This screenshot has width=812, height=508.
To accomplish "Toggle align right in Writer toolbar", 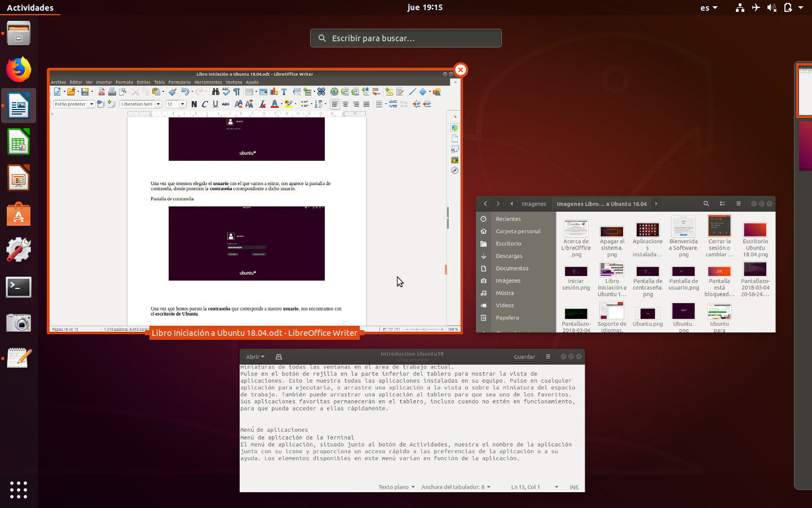I will tap(356, 104).
